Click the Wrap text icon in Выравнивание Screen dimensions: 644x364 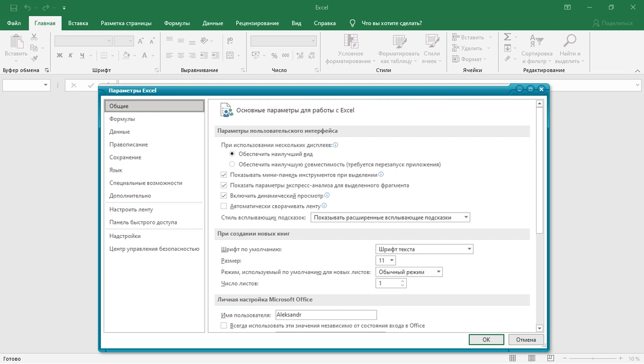[230, 41]
